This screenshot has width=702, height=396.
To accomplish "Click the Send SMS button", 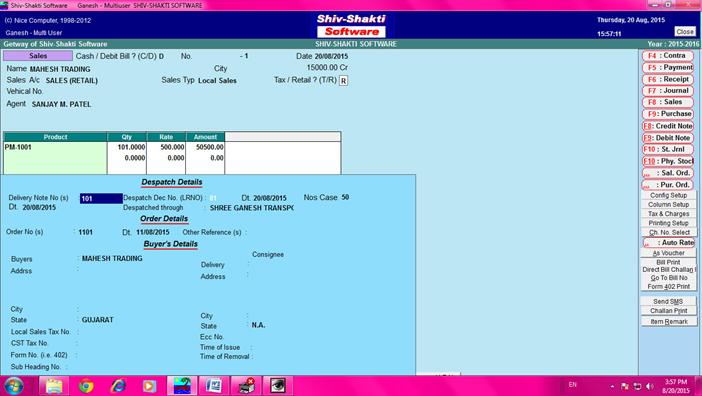I will pos(668,302).
